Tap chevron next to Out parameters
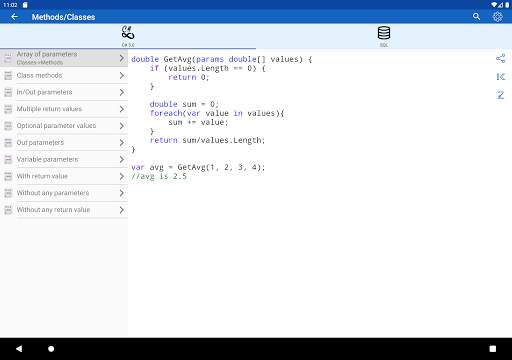The height and width of the screenshot is (360, 512). 122,143
